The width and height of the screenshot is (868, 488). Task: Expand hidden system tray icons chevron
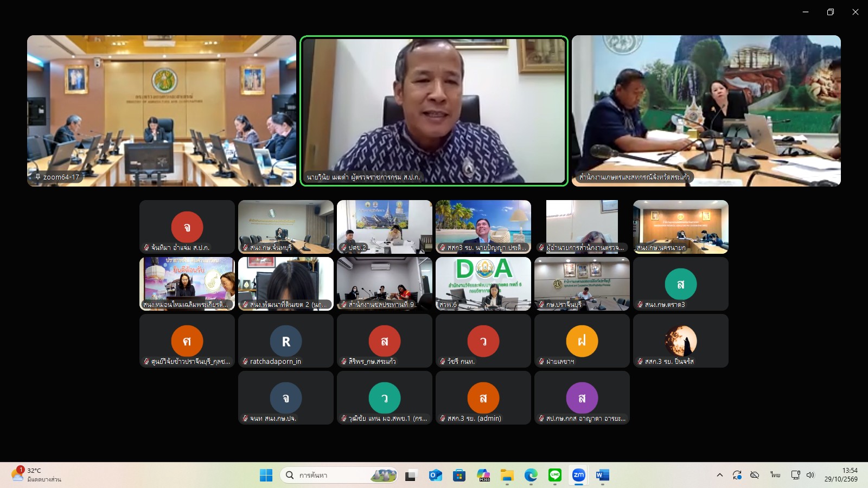(x=720, y=475)
